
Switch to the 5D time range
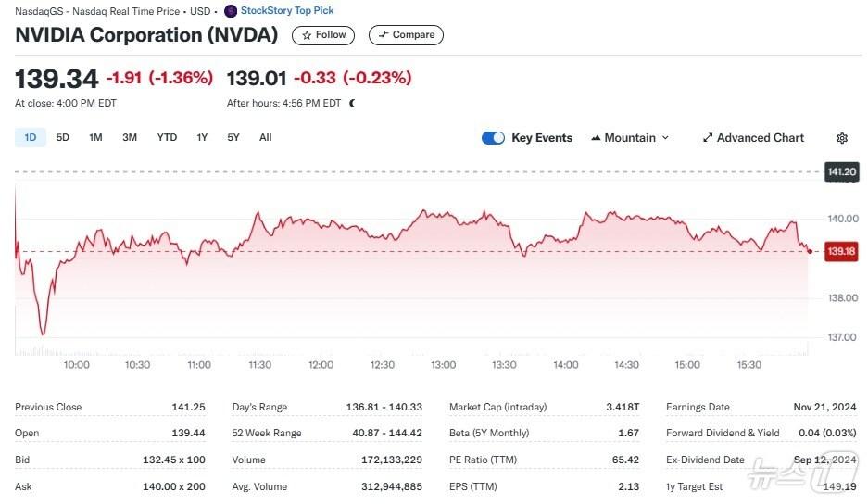[x=63, y=137]
